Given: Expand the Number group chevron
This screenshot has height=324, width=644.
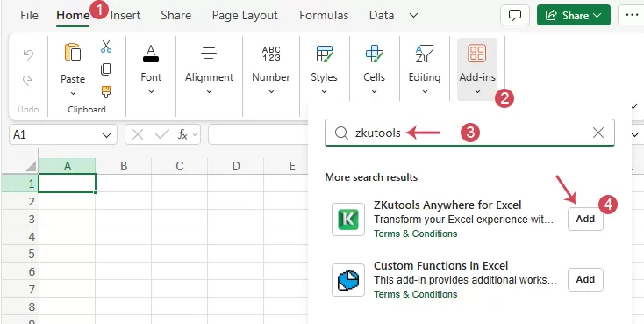Looking at the screenshot, I should (271, 91).
